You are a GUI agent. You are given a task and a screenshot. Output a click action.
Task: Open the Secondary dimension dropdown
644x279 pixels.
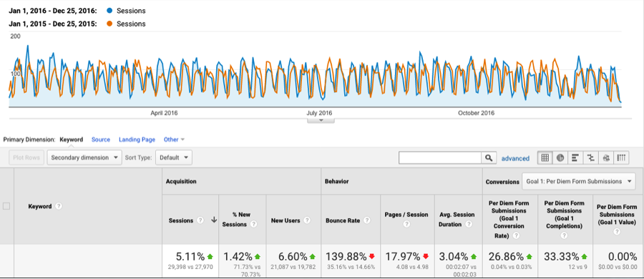[84, 157]
